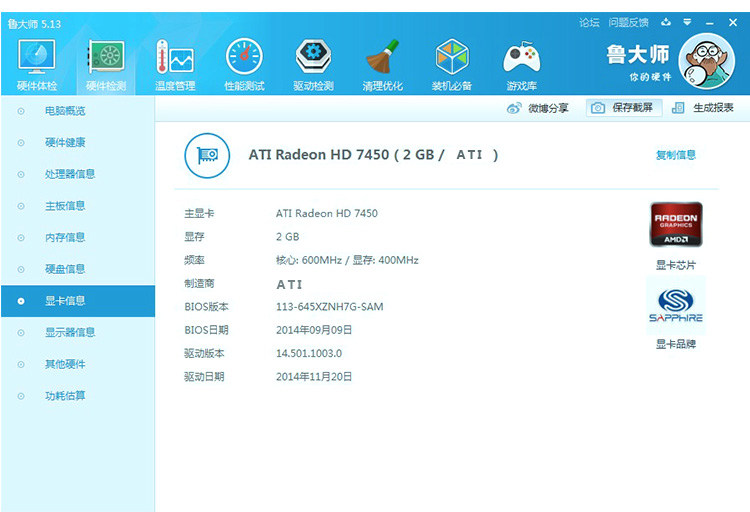Click the 鲁大师 5.13 window title
The width and height of the screenshot is (750, 512).
(34, 24)
